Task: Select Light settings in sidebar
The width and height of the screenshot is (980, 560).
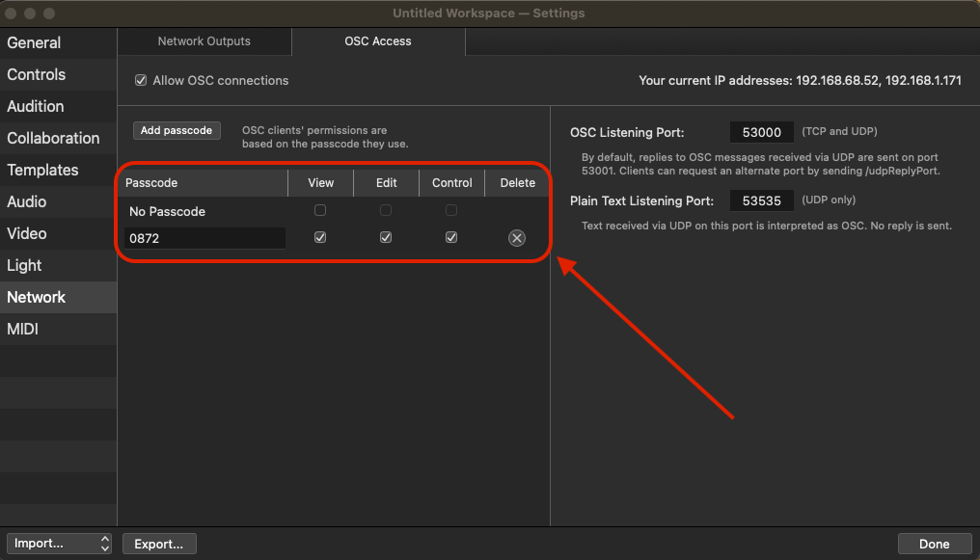Action: [58, 266]
